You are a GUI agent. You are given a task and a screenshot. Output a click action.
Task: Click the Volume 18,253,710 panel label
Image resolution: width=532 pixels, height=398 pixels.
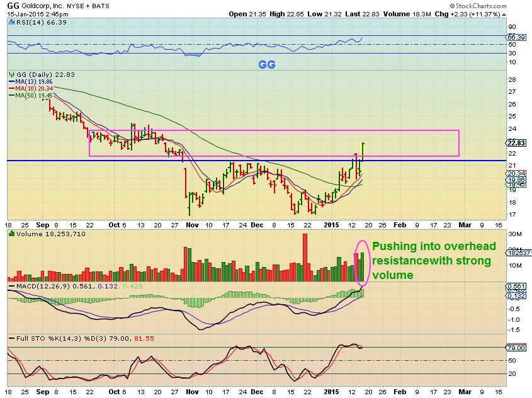50,234
